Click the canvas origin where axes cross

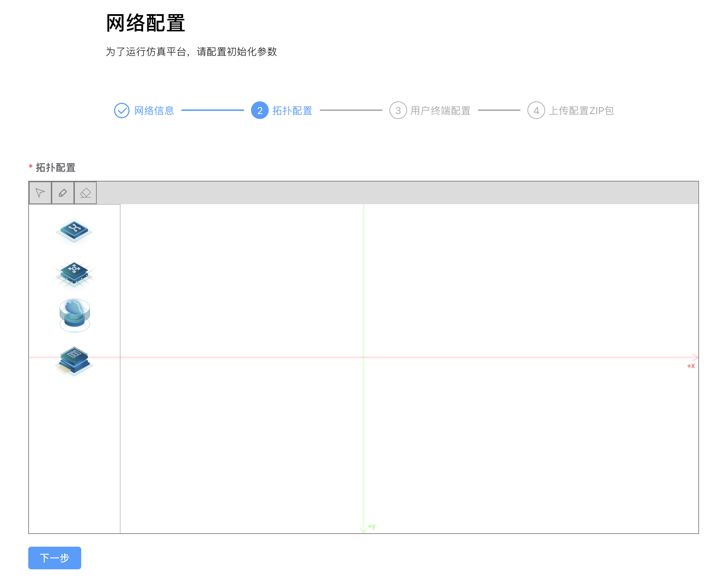[363, 357]
